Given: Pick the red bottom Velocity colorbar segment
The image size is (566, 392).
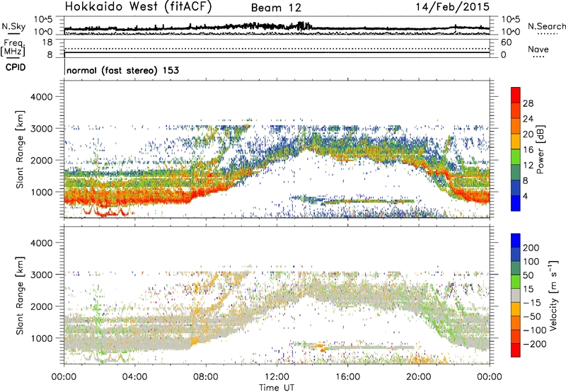Looking at the screenshot, I should point(516,350).
